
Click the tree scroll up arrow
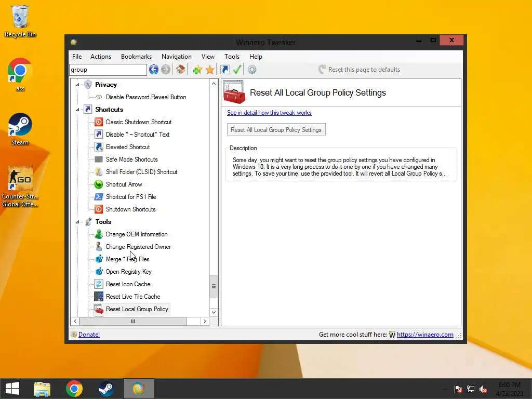pyautogui.click(x=214, y=84)
